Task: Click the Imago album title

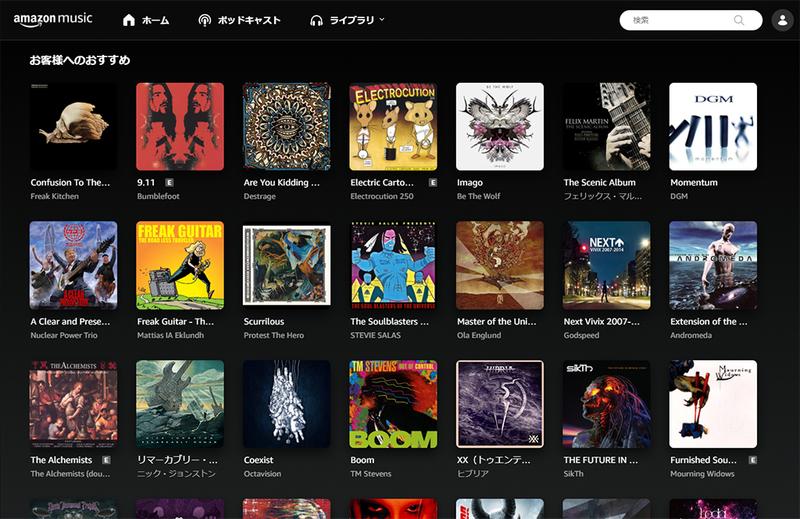Action: coord(470,183)
